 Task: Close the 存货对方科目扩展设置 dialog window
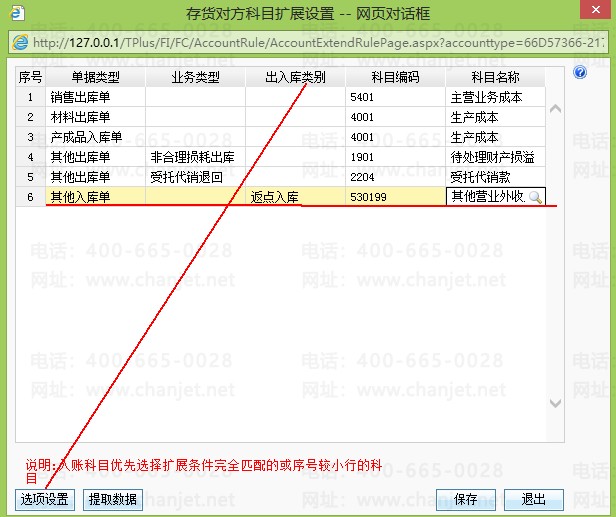(596, 9)
